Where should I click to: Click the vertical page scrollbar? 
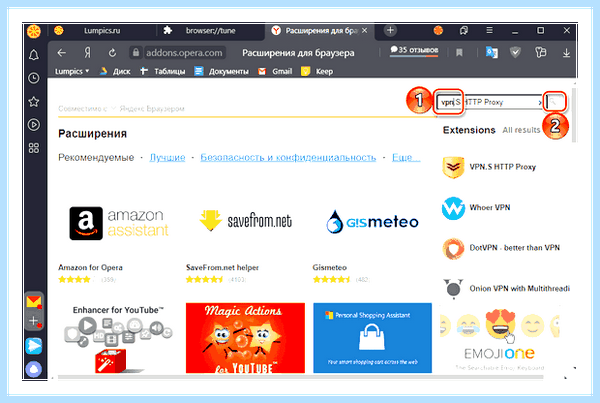574,115
